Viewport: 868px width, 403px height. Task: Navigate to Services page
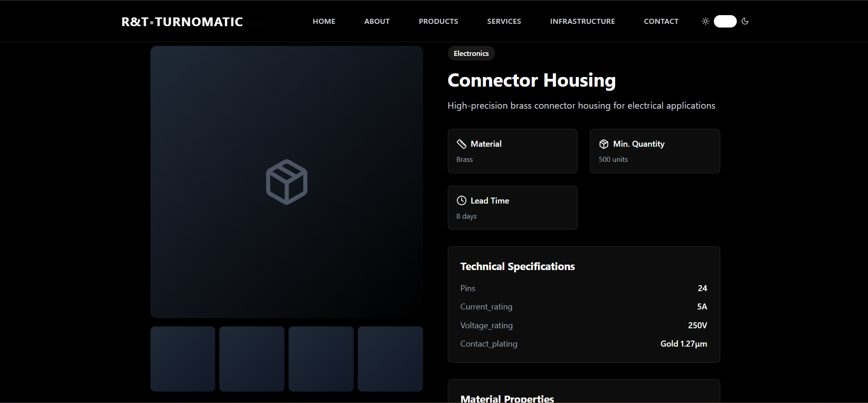tap(504, 22)
